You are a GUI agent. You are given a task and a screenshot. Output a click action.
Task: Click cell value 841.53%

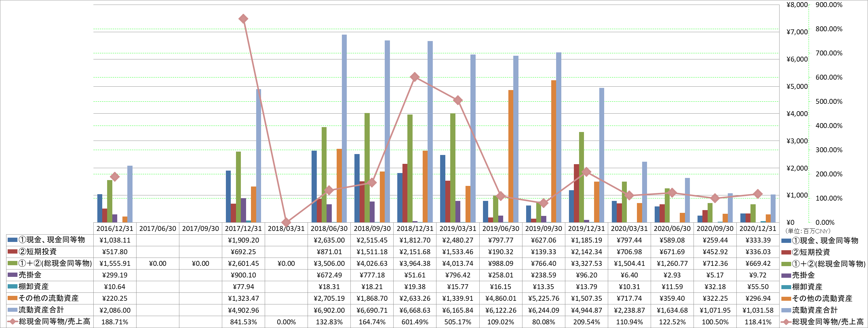(x=243, y=322)
